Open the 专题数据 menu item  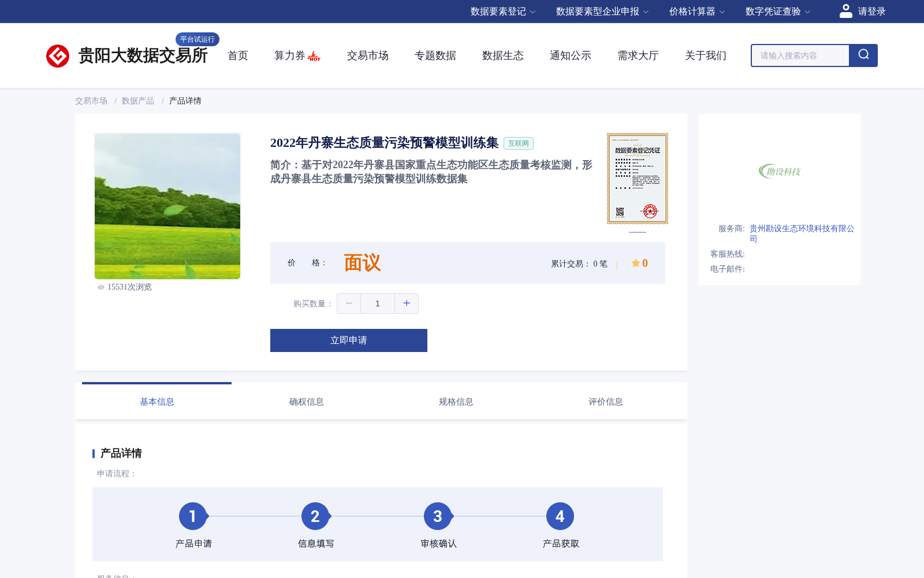(x=435, y=55)
